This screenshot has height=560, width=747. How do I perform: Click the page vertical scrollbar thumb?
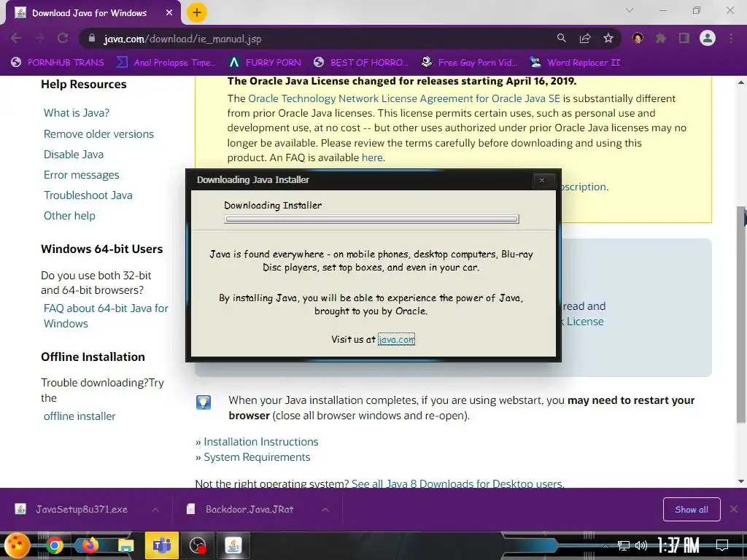pyautogui.click(x=741, y=314)
